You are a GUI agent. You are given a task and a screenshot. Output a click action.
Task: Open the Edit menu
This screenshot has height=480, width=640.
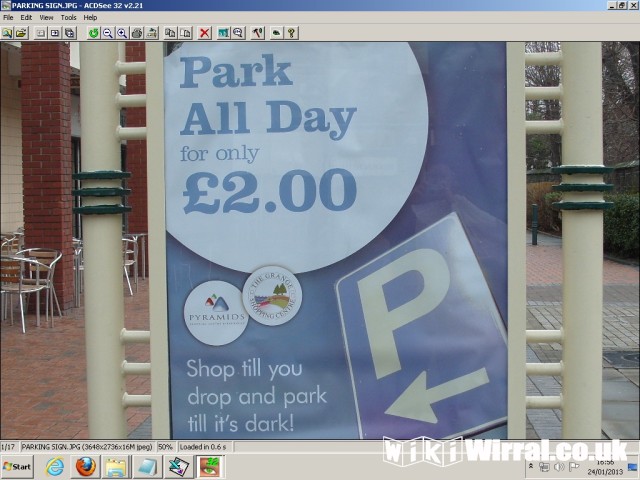click(x=26, y=17)
